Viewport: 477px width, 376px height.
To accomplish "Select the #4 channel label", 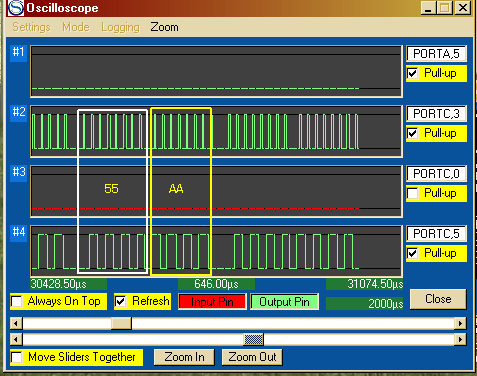I will 19,232.
